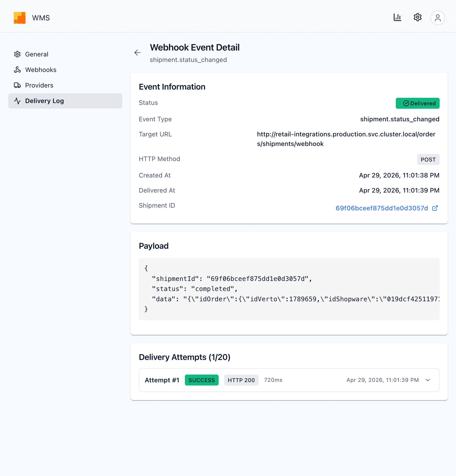Open the bar chart analytics icon
This screenshot has width=456, height=476.
397,18
